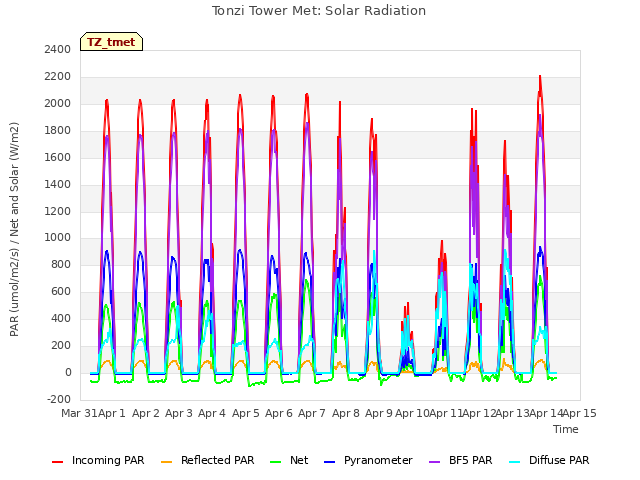Screen dimensions: 640x480
Task: Click the low Apr 10 radiation peak
Action: (407, 304)
